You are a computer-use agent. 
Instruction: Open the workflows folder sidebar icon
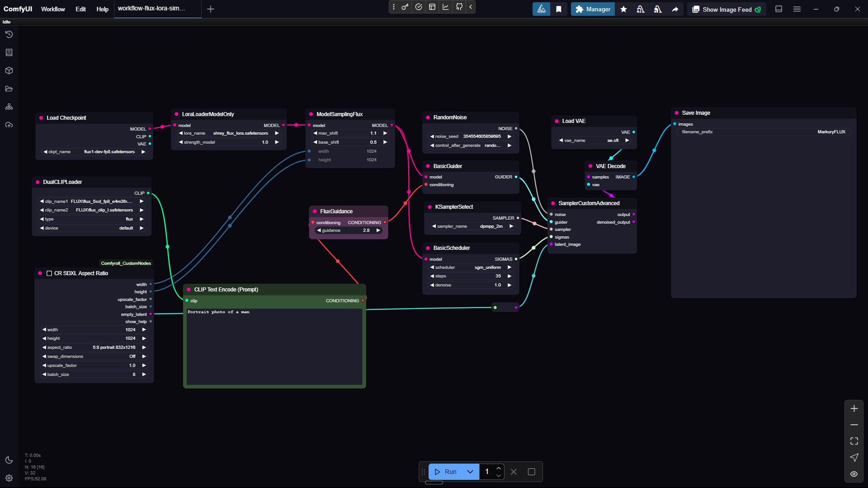click(9, 89)
